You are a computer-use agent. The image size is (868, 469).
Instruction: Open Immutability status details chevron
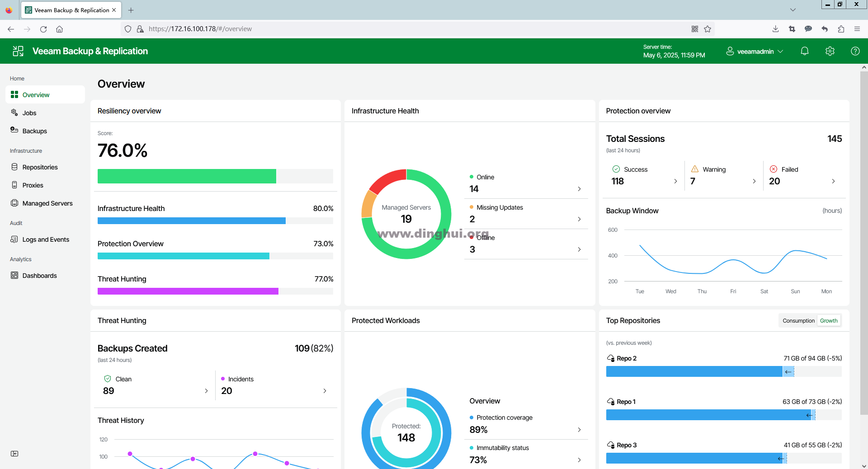coord(579,460)
